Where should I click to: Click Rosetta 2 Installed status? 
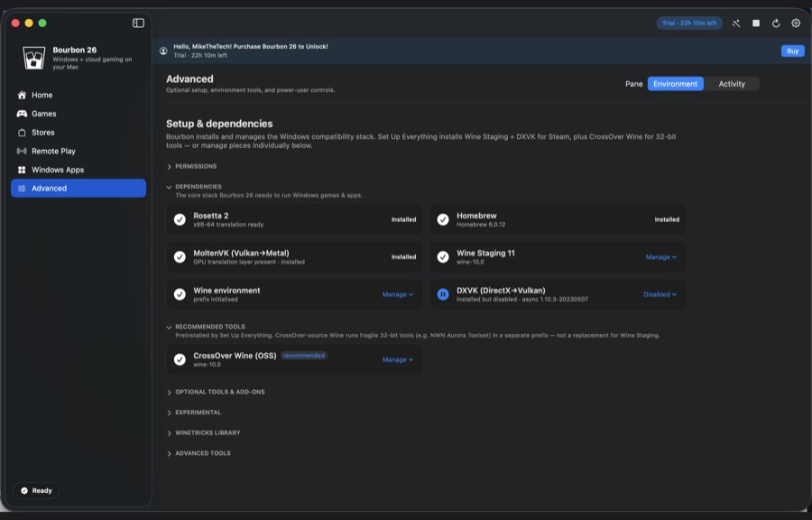(x=403, y=219)
